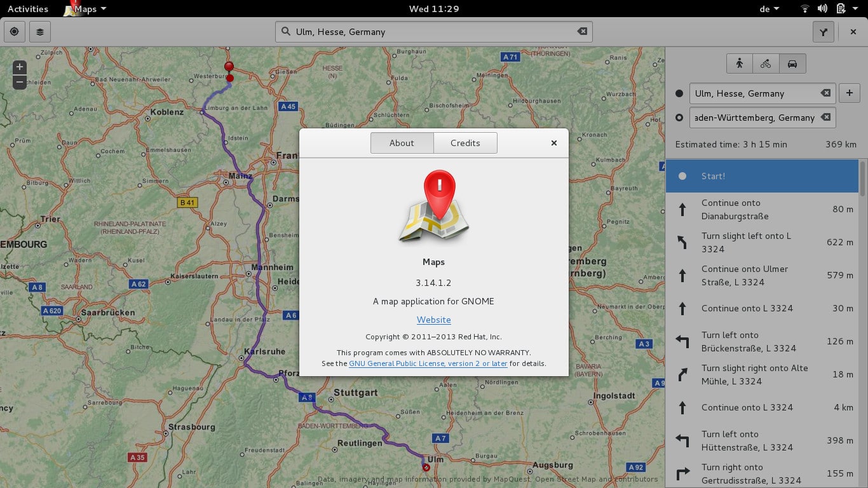Zoom out on the map
The image size is (868, 488).
(x=20, y=82)
